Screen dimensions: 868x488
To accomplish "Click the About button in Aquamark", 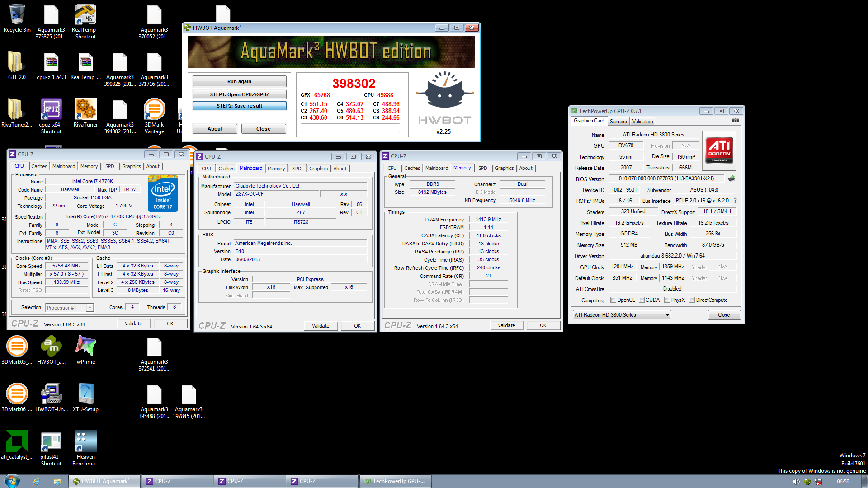I will [x=215, y=129].
